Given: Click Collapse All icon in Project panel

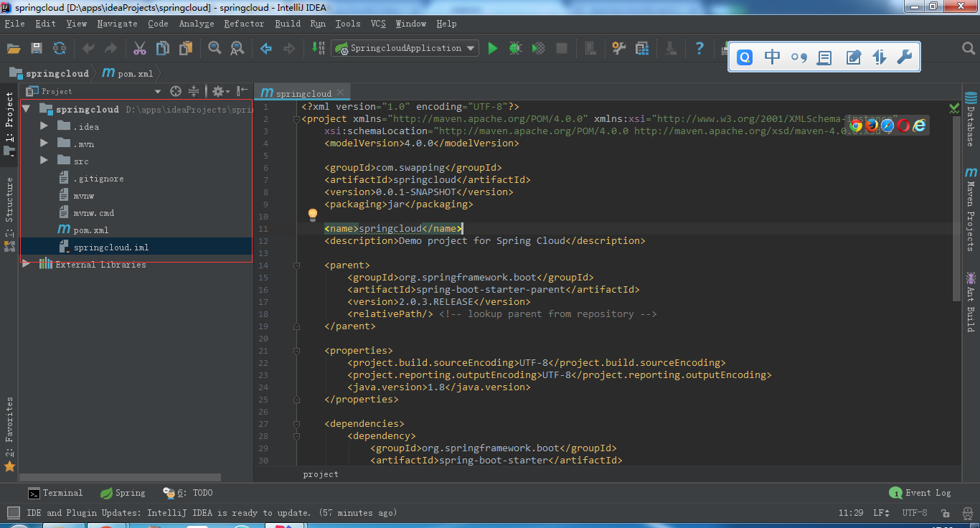Looking at the screenshot, I should 194,91.
